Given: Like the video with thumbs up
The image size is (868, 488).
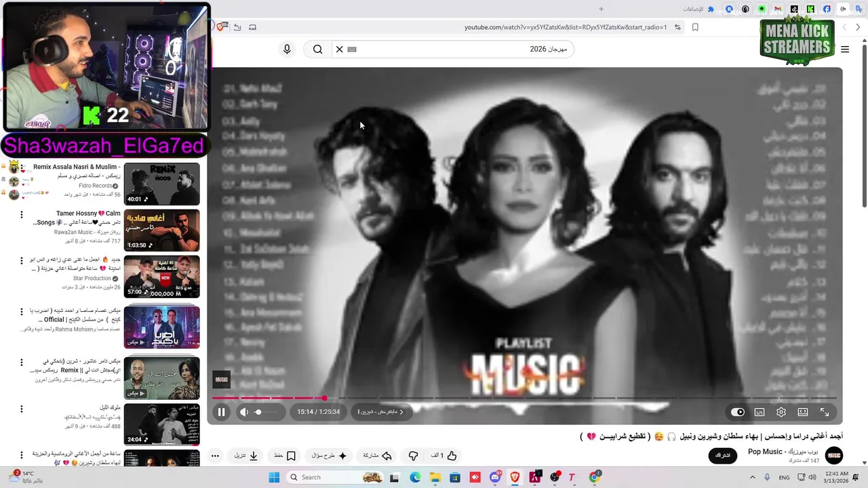Looking at the screenshot, I should 444,455.
